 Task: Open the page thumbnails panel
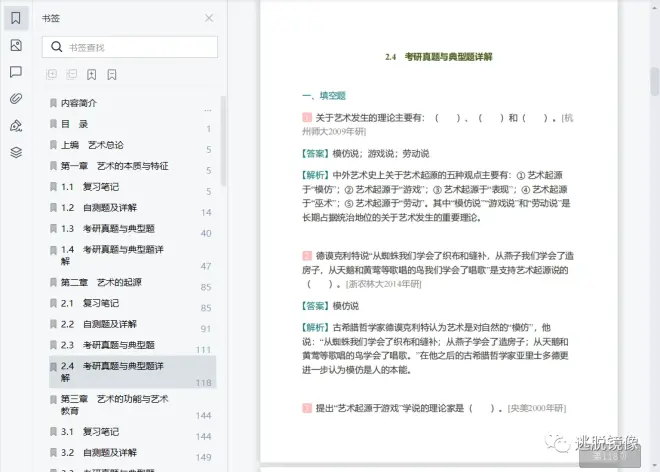click(15, 45)
